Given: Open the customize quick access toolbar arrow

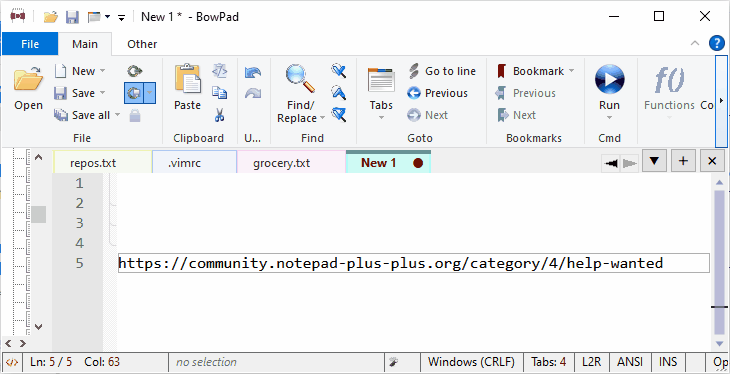Looking at the screenshot, I should pyautogui.click(x=121, y=18).
